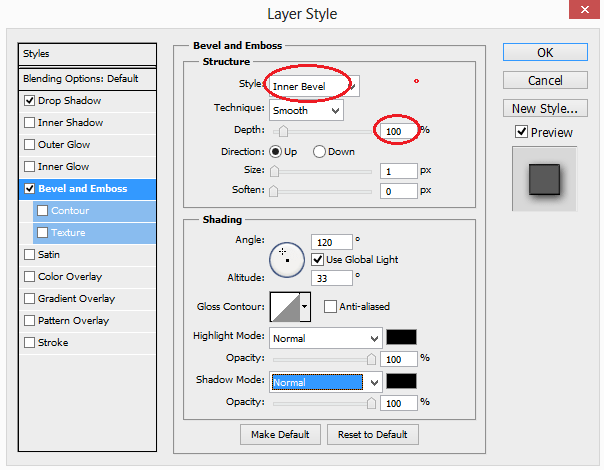Open the Highlight Mode color swatch
This screenshot has width=604, height=470.
(401, 337)
